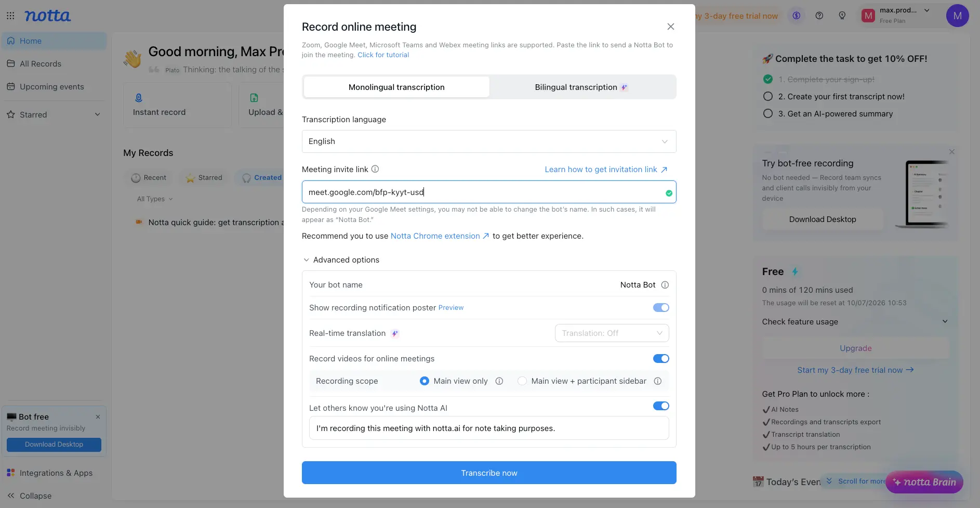Select Main view + participant sidebar option

tap(522, 381)
